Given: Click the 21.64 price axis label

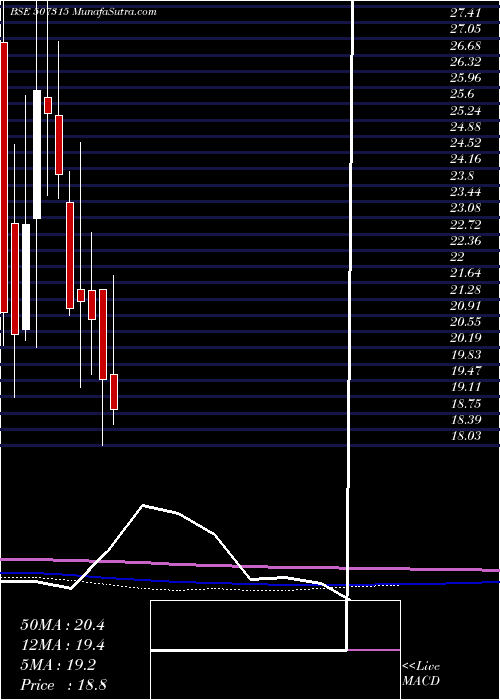Looking at the screenshot, I should tap(466, 274).
